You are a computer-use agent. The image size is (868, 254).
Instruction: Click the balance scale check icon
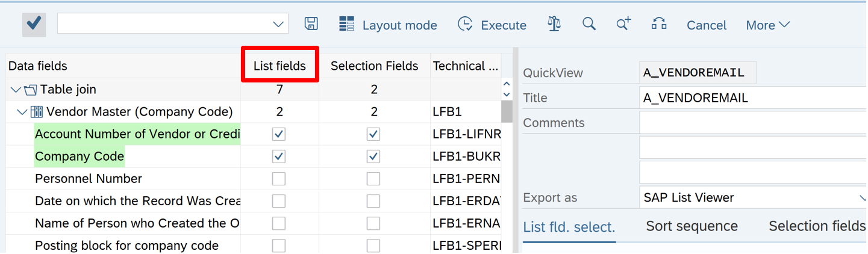[x=554, y=24]
